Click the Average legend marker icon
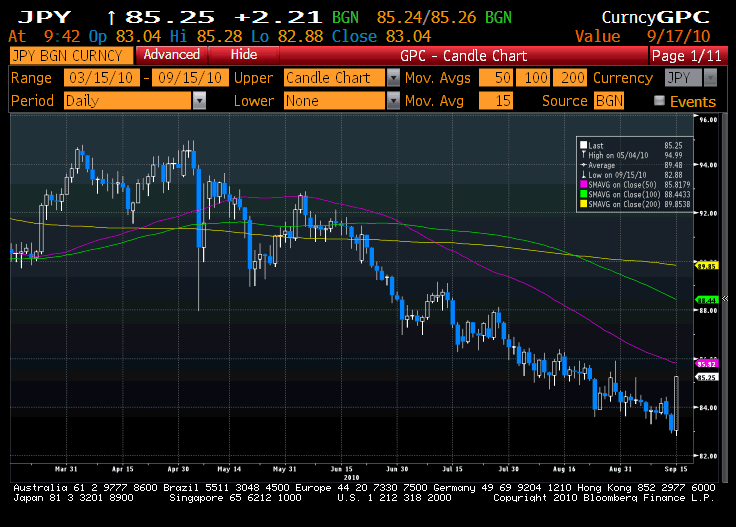The width and height of the screenshot is (736, 527). tap(583, 164)
